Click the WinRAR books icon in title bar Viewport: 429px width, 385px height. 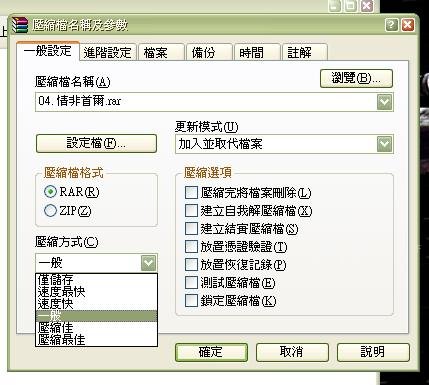point(20,25)
